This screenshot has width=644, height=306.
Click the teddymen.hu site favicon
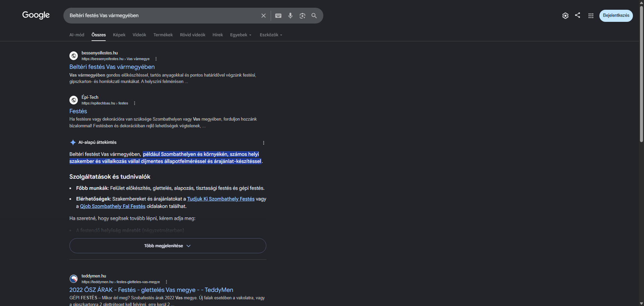click(74, 279)
